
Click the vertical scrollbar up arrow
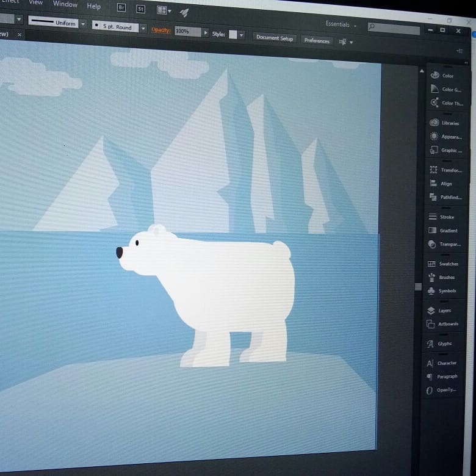(422, 71)
